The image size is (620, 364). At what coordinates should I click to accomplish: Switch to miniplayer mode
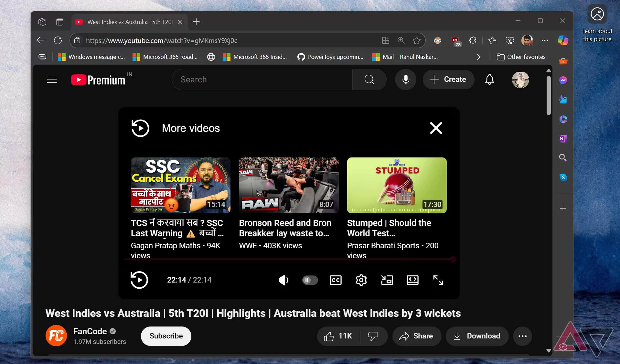pos(387,280)
